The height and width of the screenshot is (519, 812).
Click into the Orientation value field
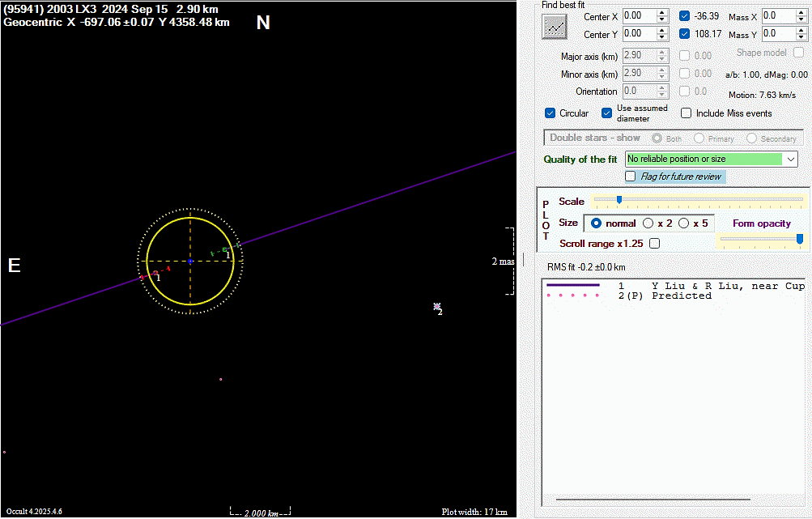640,91
